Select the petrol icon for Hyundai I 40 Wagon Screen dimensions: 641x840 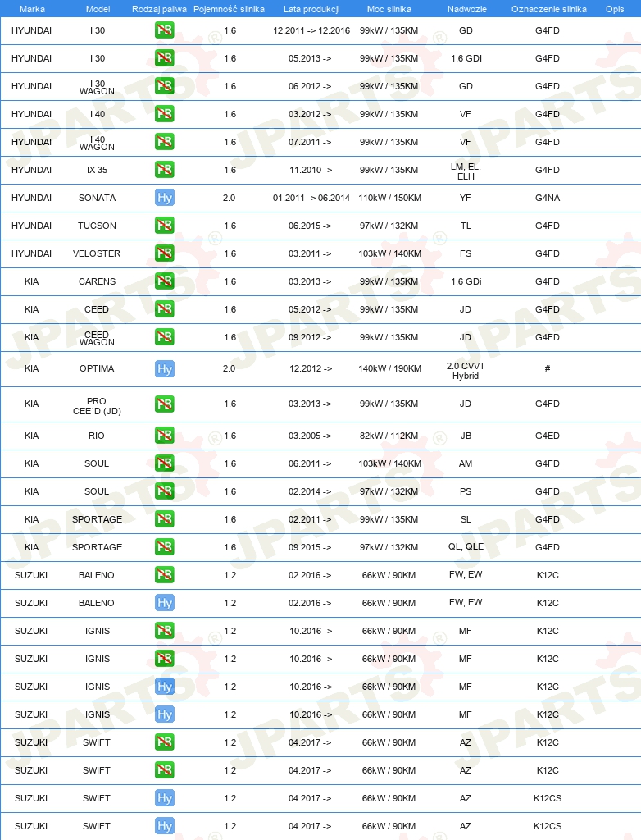165,142
